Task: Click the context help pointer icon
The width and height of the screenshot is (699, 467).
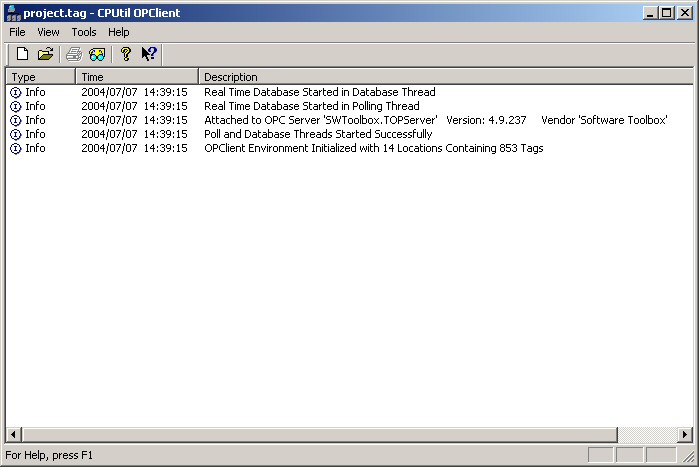Action: point(149,54)
